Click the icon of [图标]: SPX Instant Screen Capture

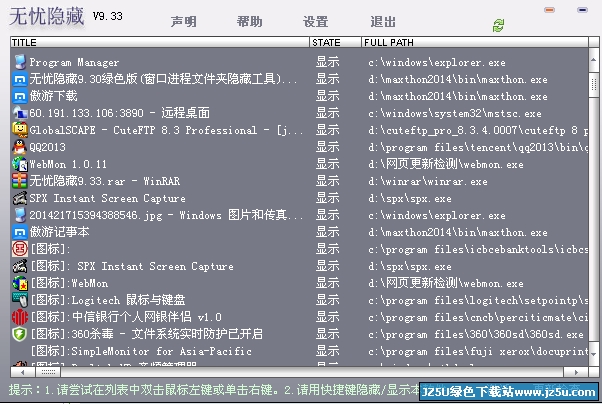click(x=20, y=266)
